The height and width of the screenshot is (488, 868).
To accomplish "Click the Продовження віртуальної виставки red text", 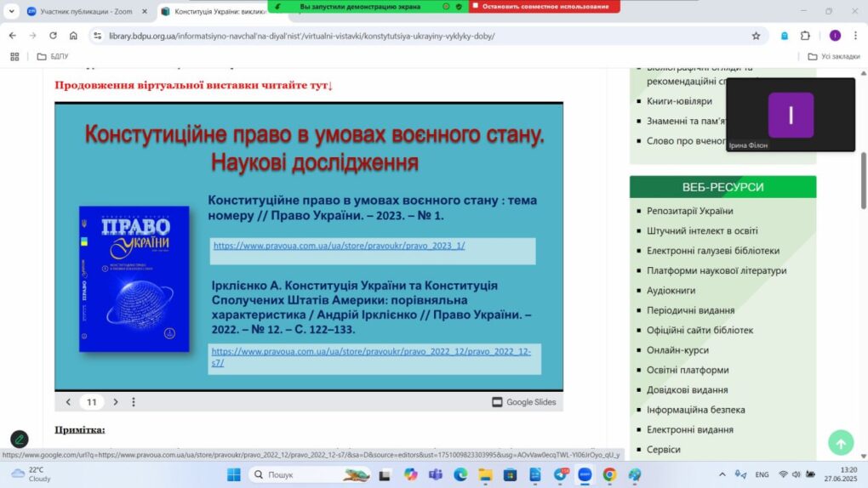I will tap(193, 85).
